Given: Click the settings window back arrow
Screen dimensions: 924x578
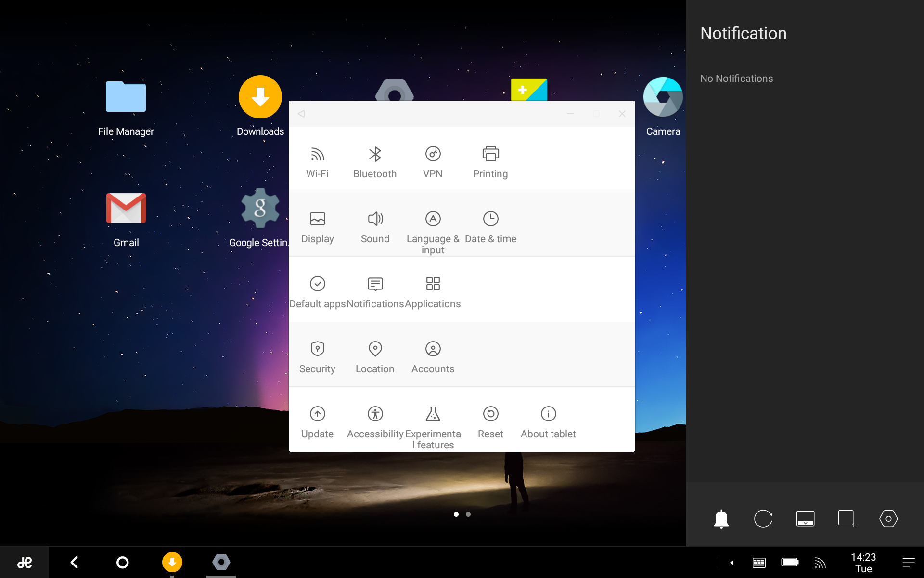Looking at the screenshot, I should (301, 114).
